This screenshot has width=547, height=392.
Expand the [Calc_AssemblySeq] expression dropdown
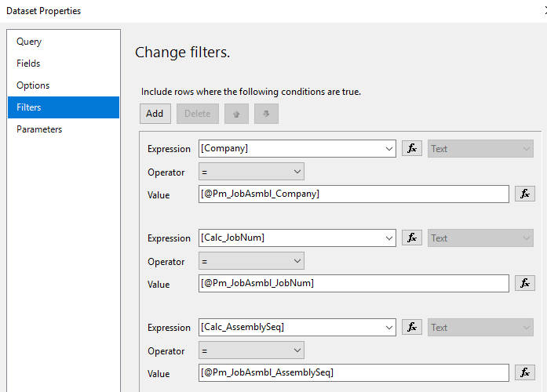click(390, 327)
